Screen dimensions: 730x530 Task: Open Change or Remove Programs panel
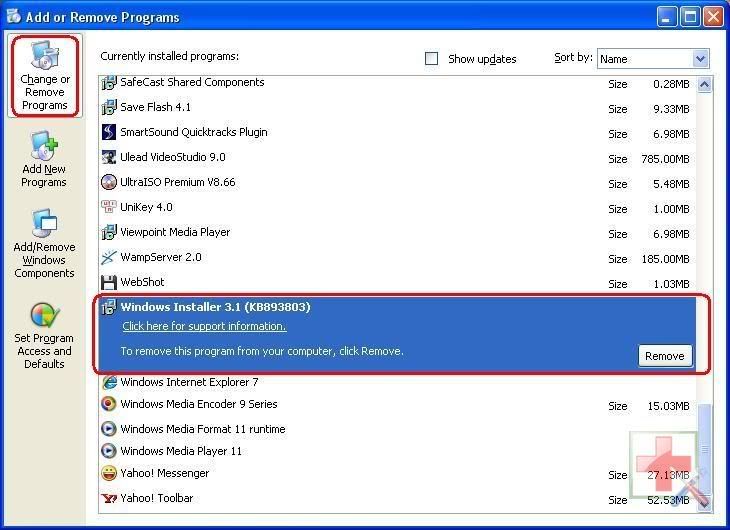tap(45, 76)
